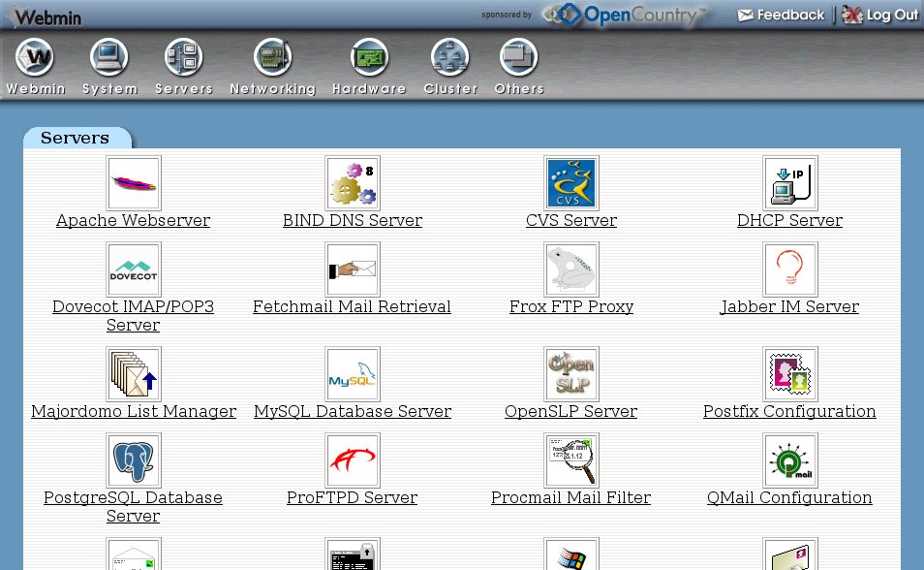
Task: Switch to the System category
Action: pyautogui.click(x=109, y=66)
